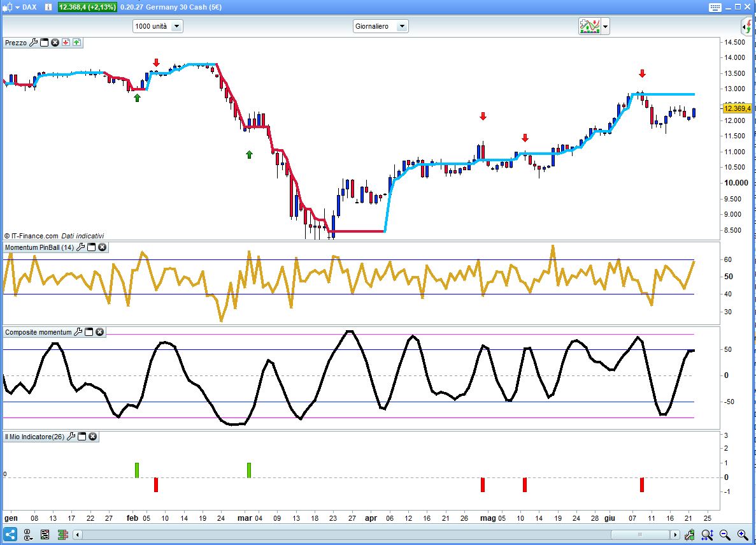Viewport: 756px width, 545px height.
Task: Open the Giornaliero timeframe dropdown
Action: click(380, 26)
